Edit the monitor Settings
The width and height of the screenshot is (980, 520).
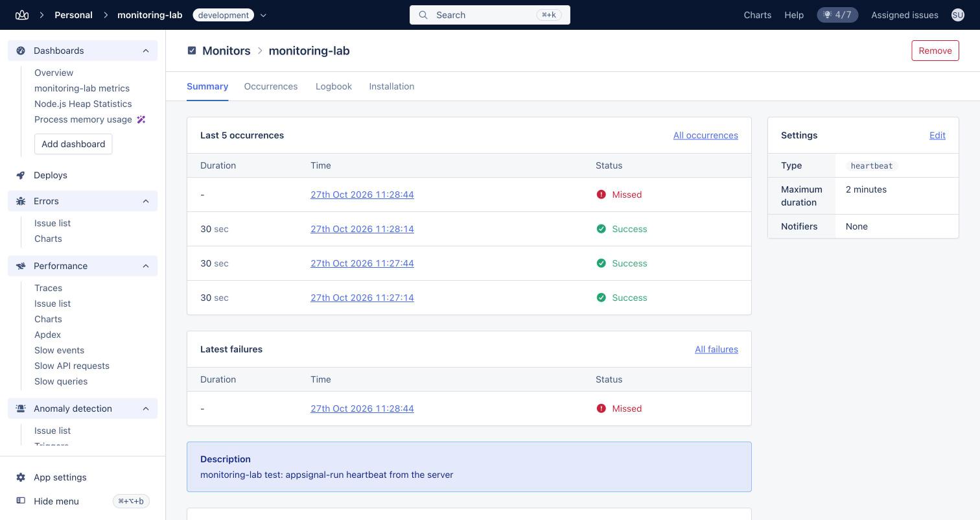[937, 136]
